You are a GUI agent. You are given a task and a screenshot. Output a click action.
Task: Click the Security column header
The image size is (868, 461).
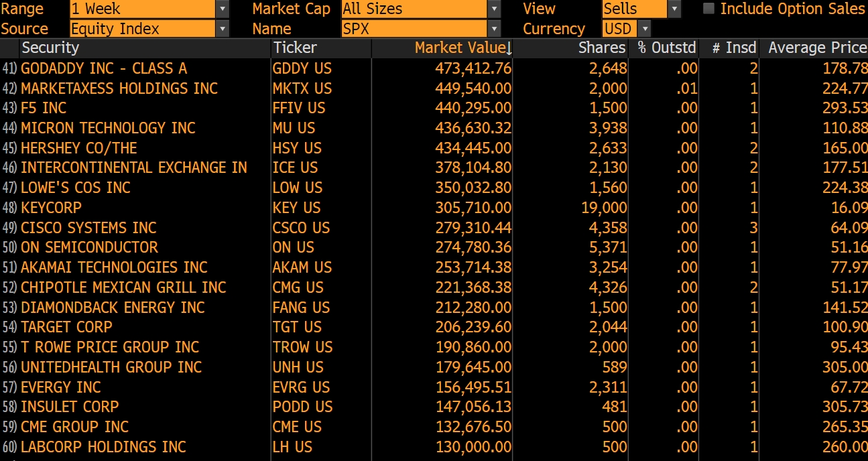point(50,48)
